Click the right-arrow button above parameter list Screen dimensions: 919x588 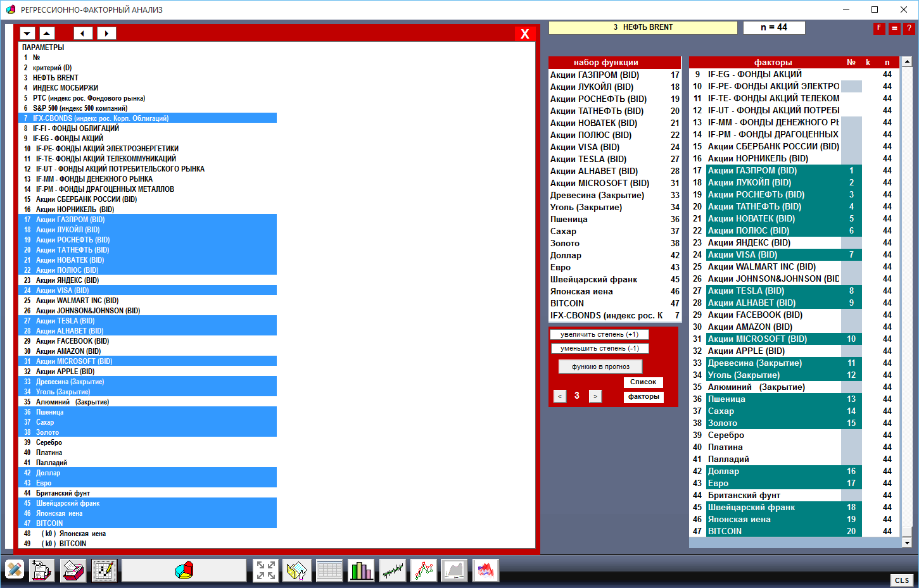point(106,34)
